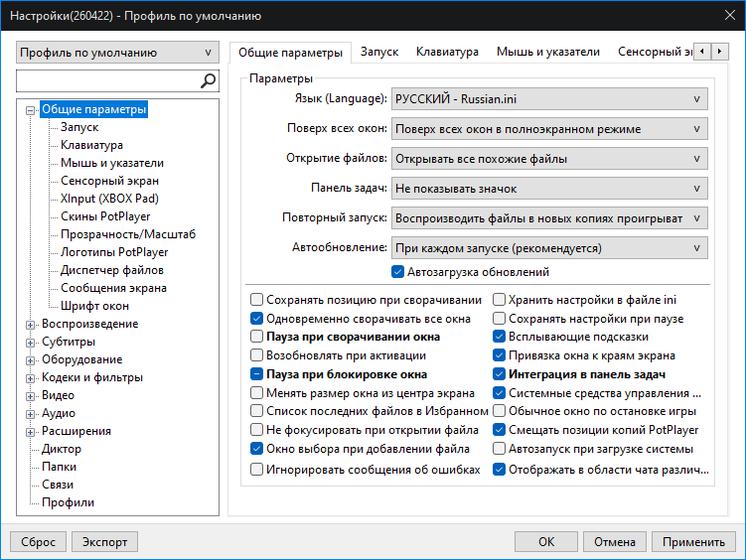746x560 pixels.
Task: Open Автообновление dropdown
Action: coord(549,247)
